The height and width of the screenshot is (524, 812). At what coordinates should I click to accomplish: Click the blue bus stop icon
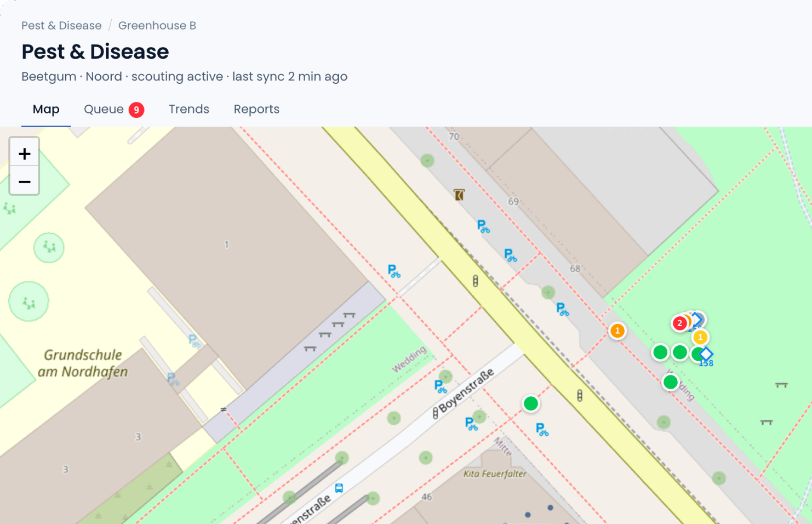pyautogui.click(x=339, y=488)
